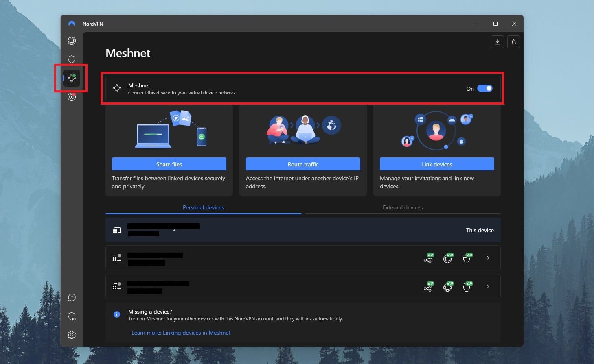
Task: Minimize the NordVPN window
Action: coord(477,24)
